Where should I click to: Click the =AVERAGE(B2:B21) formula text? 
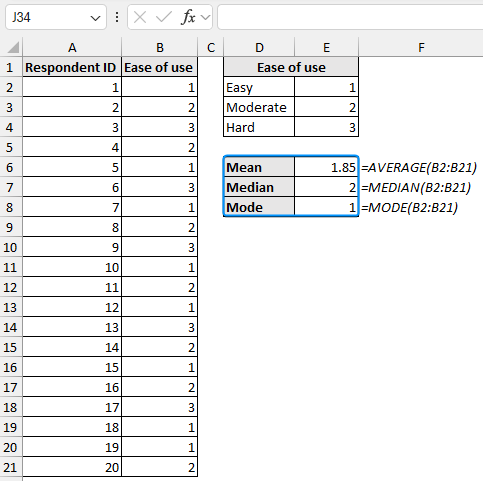pyautogui.click(x=419, y=167)
